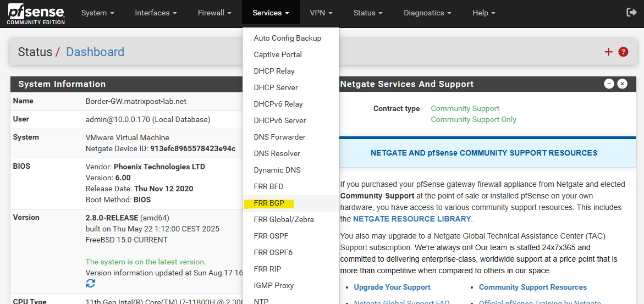This screenshot has width=644, height=304.
Task: Click the pfSense Community Edition logo
Action: coord(36,13)
